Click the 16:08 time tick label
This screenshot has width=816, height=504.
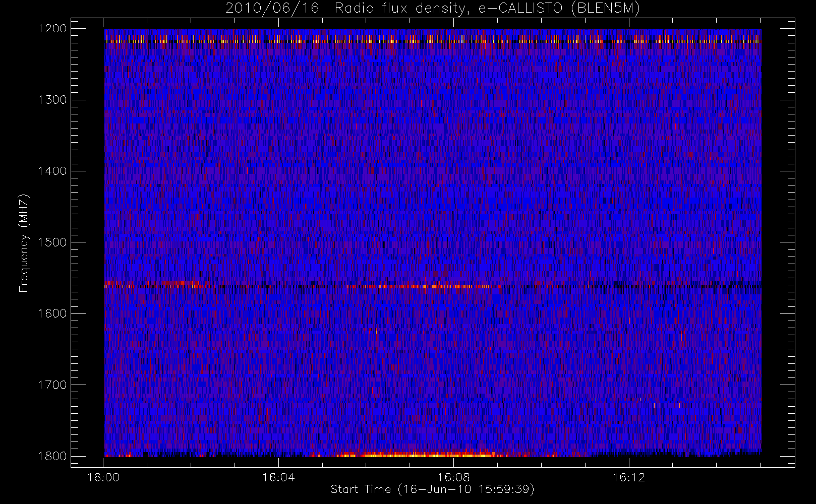coord(453,477)
